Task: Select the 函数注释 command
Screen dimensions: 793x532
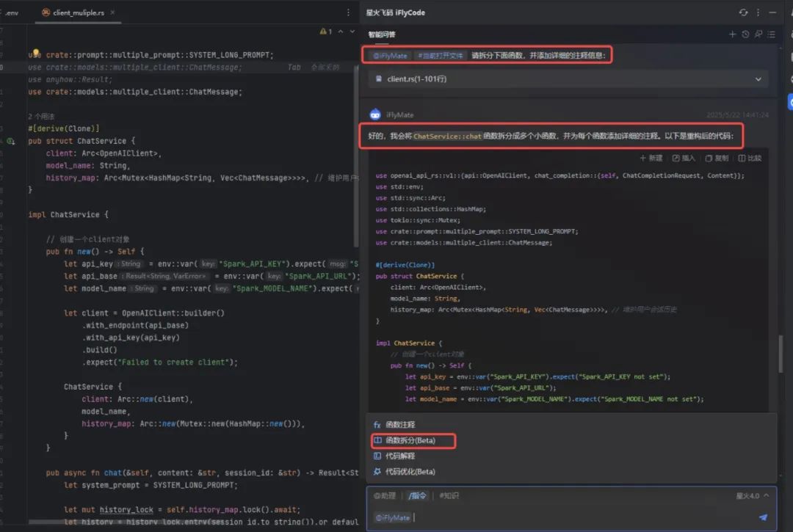Action: tap(400, 425)
